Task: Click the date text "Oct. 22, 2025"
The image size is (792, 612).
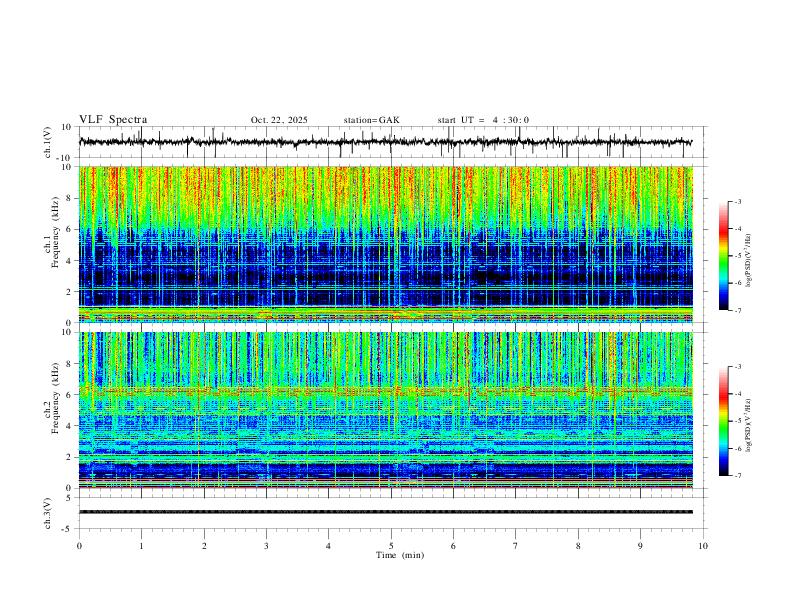Action: coord(279,120)
